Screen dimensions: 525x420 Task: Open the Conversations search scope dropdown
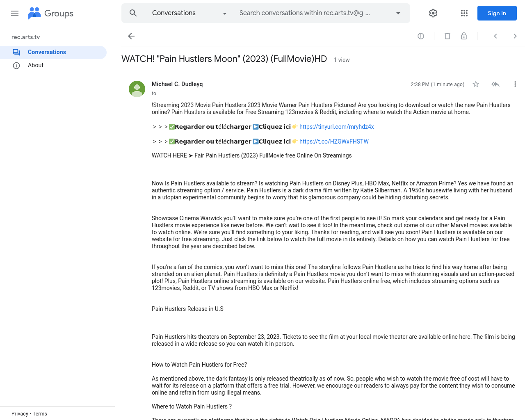pos(189,13)
